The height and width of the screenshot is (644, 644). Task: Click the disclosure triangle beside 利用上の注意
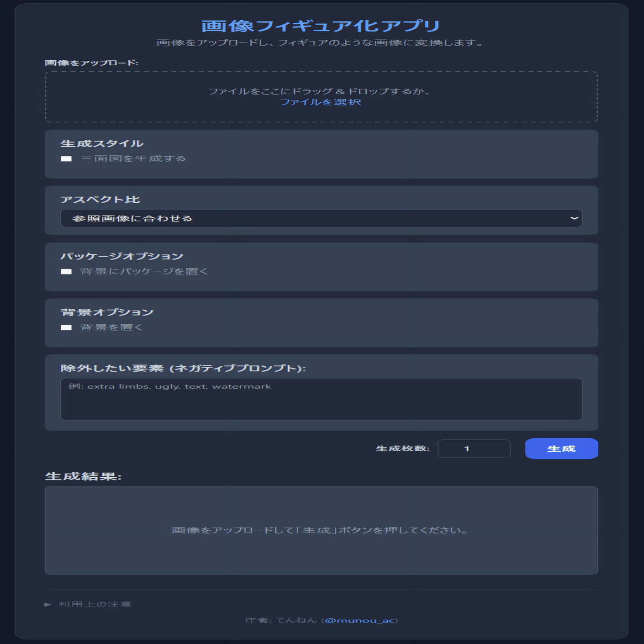pos(48,604)
